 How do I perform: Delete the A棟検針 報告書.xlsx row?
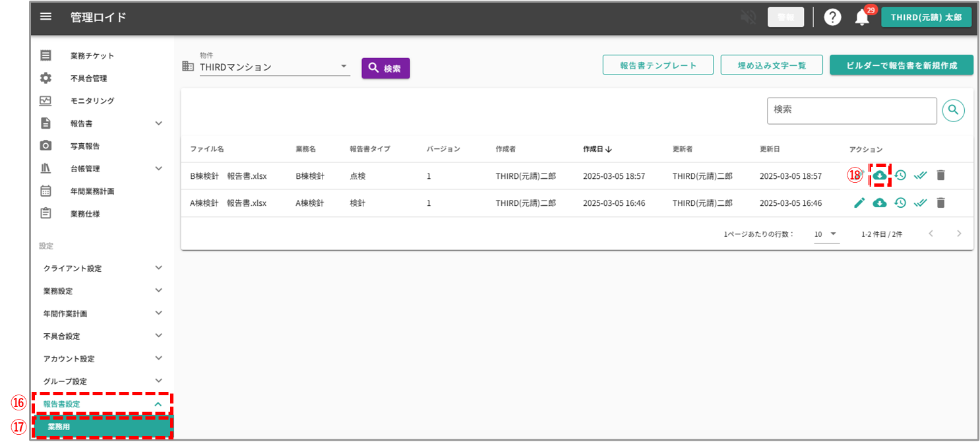tap(941, 203)
